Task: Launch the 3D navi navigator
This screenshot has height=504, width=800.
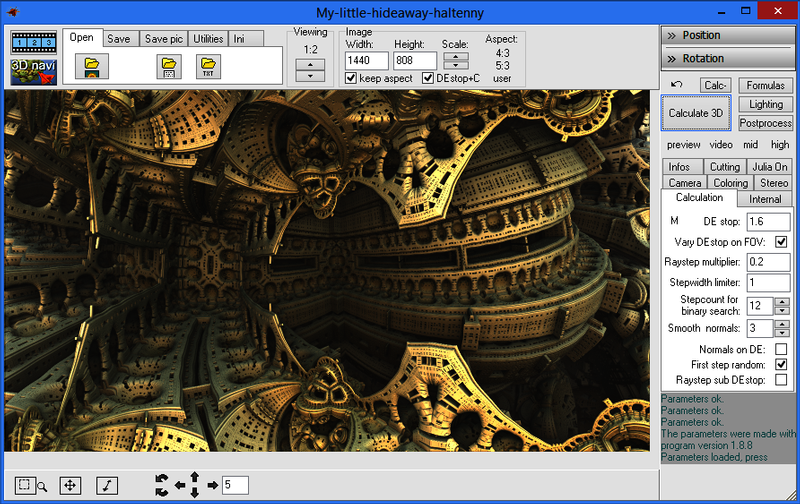Action: (34, 72)
